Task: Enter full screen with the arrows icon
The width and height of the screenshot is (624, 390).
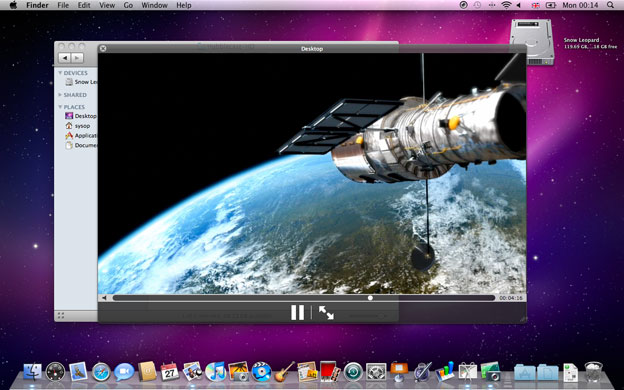Action: click(326, 312)
